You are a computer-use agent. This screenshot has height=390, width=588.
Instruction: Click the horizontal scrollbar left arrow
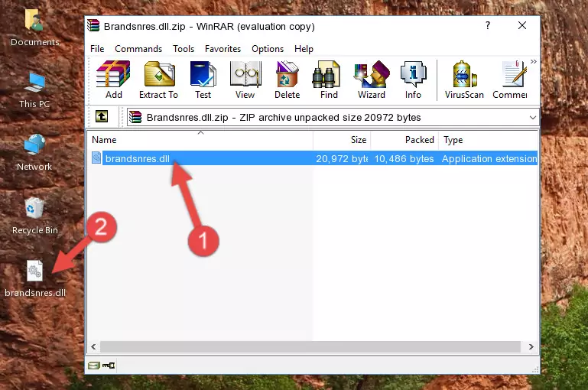pyautogui.click(x=94, y=347)
